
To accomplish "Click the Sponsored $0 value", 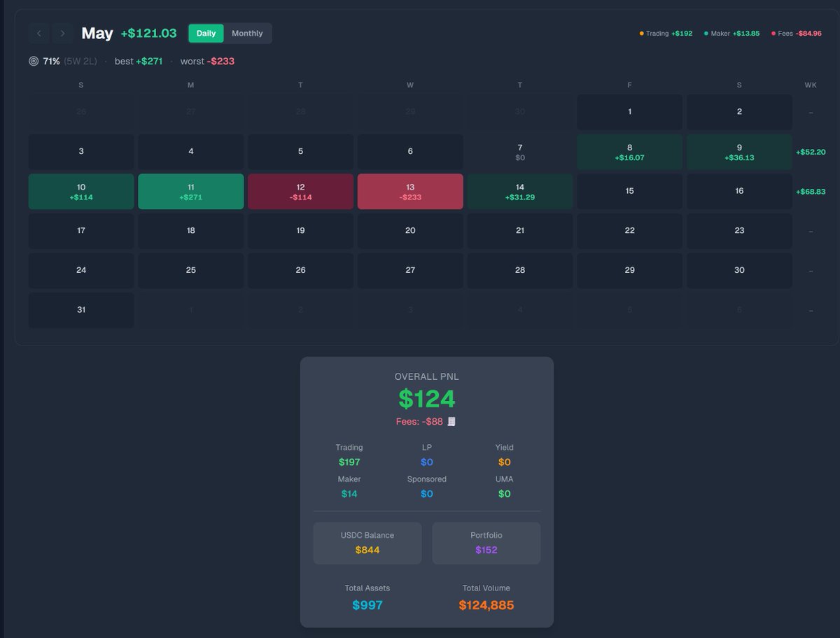I will point(427,494).
